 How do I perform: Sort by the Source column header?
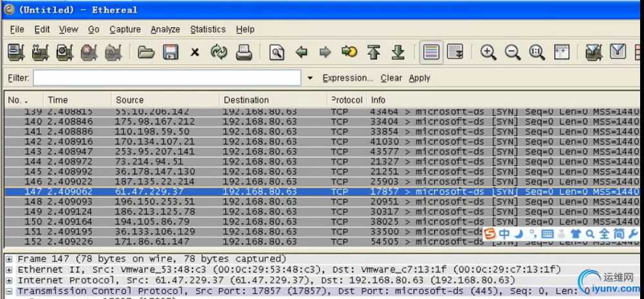pyautogui.click(x=165, y=100)
